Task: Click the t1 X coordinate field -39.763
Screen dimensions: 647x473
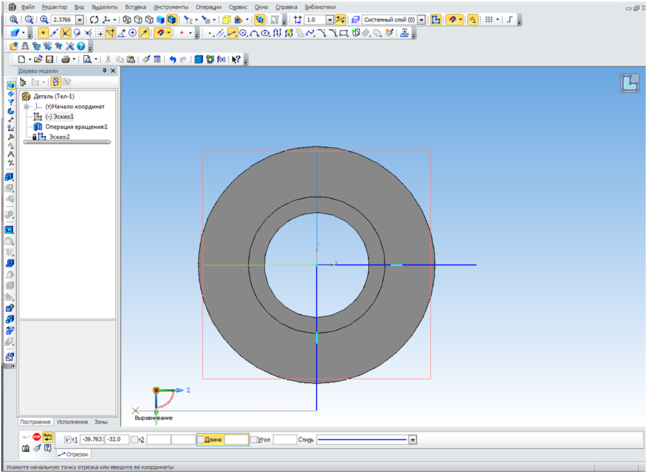Action: click(x=92, y=440)
